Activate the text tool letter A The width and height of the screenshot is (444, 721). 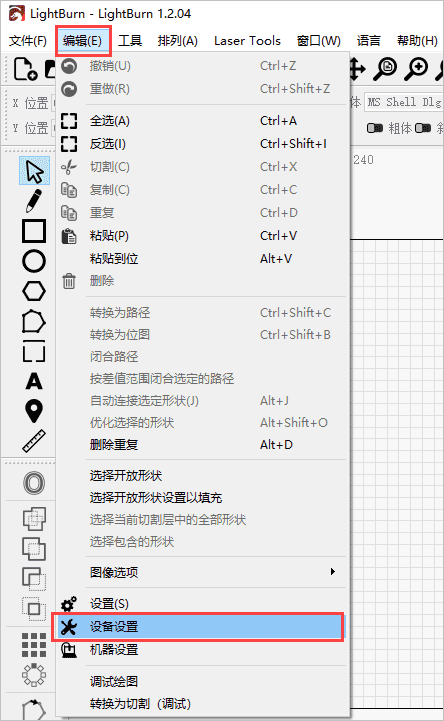pos(34,381)
